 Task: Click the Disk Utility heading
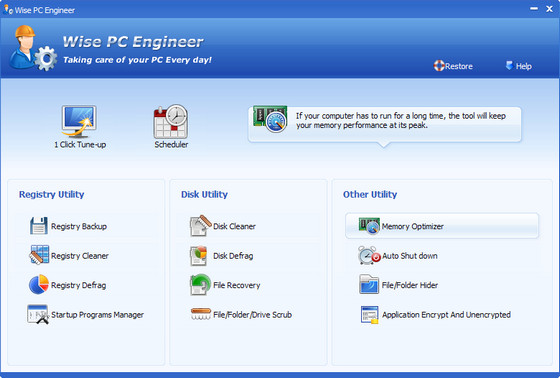(204, 194)
